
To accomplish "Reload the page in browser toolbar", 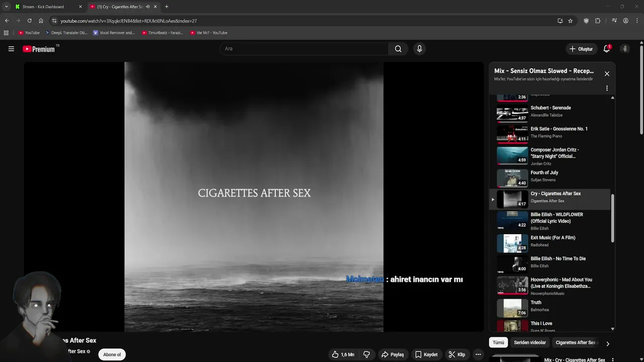I will [x=29, y=21].
